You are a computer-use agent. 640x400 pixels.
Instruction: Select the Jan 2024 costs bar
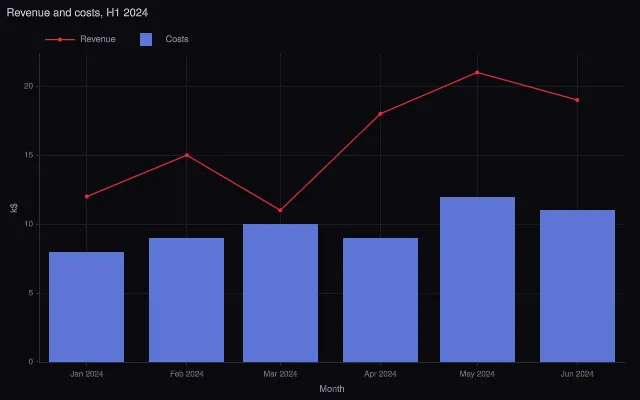pos(87,307)
